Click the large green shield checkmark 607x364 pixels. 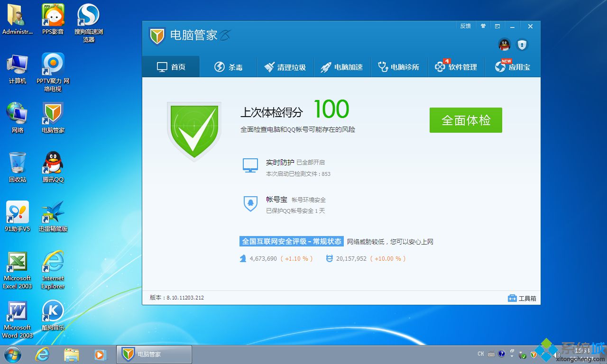(194, 131)
